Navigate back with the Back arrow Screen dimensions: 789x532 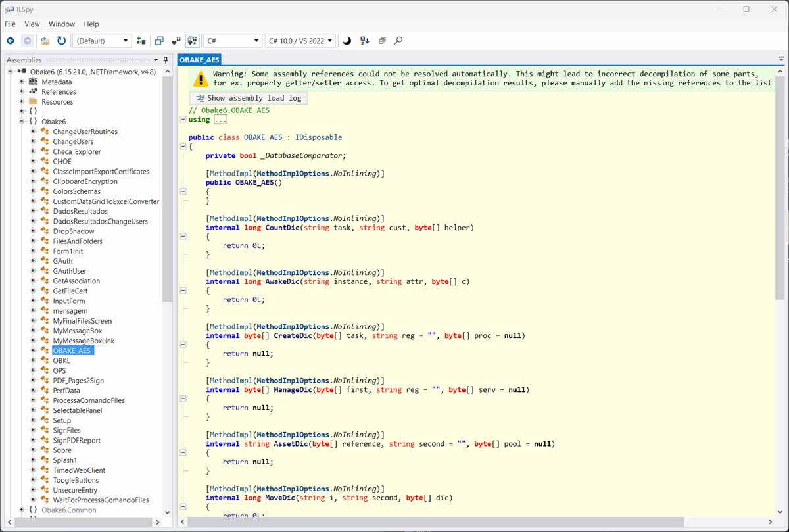pos(11,41)
